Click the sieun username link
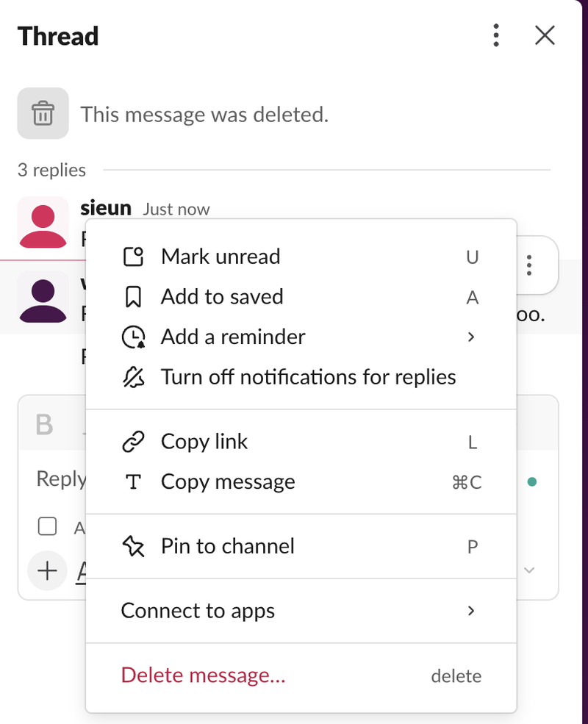This screenshot has width=588, height=724. [x=106, y=208]
